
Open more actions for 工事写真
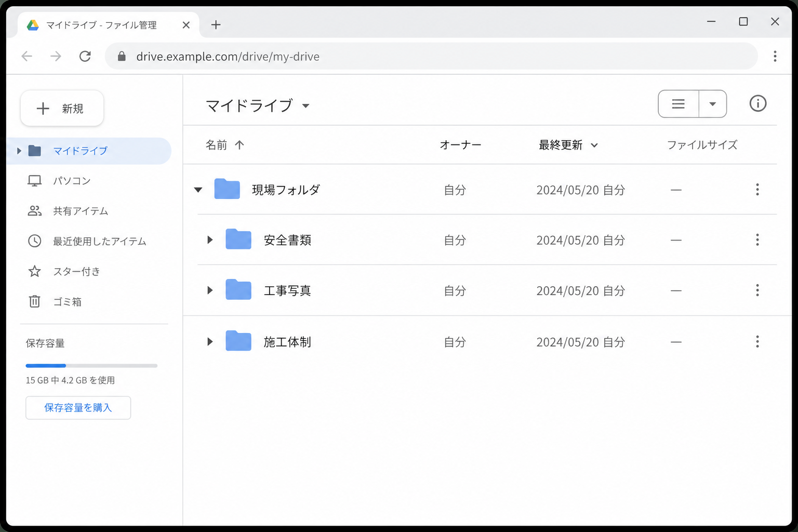pyautogui.click(x=757, y=290)
